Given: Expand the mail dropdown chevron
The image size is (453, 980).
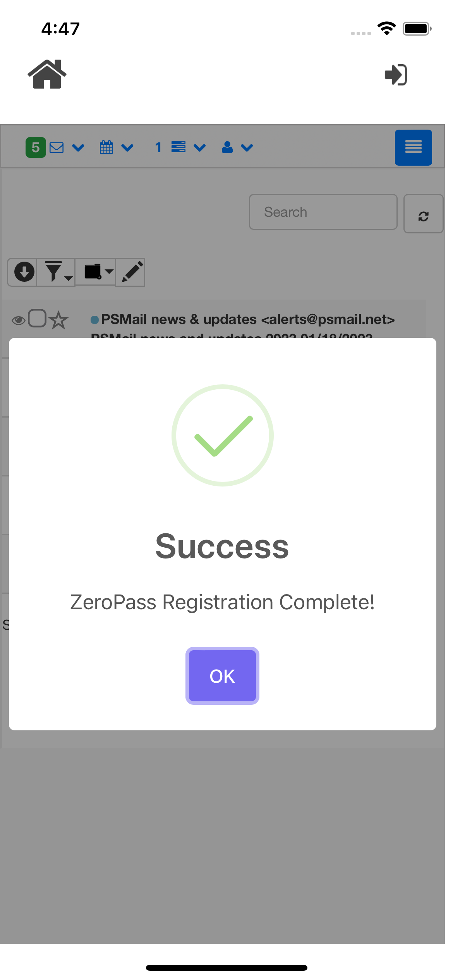Looking at the screenshot, I should click(78, 147).
